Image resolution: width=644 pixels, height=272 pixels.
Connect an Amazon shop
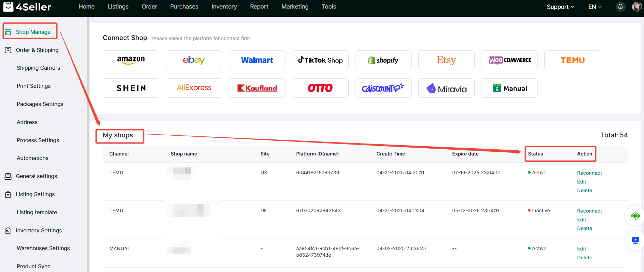tap(131, 60)
